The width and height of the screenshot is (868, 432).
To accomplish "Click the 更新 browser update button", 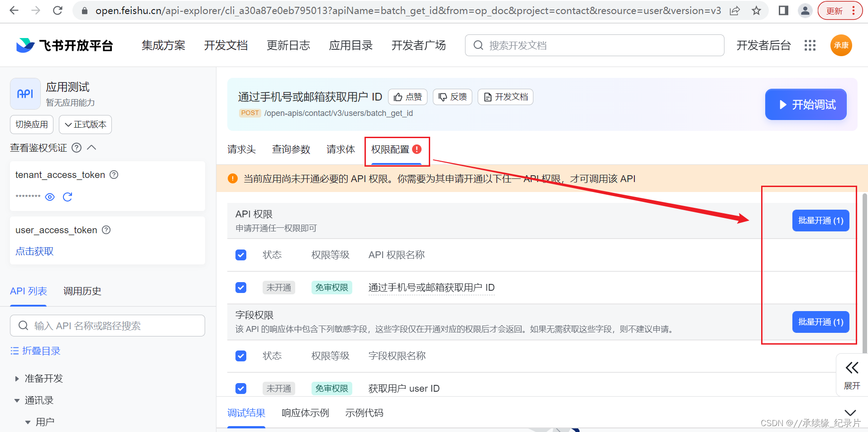I will pos(840,10).
